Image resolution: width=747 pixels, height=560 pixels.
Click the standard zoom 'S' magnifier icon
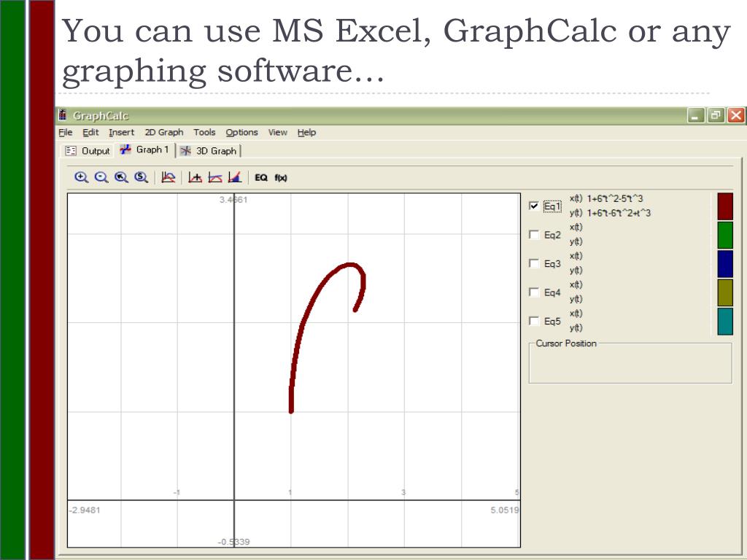[141, 178]
